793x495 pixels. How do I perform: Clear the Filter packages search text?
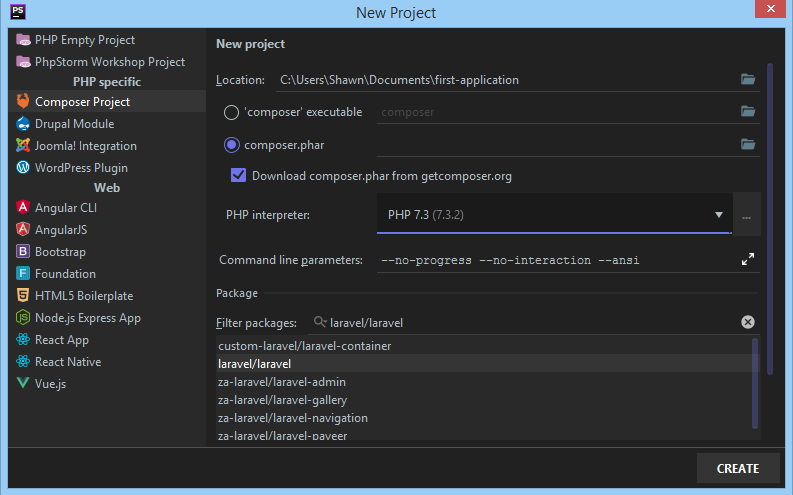748,322
